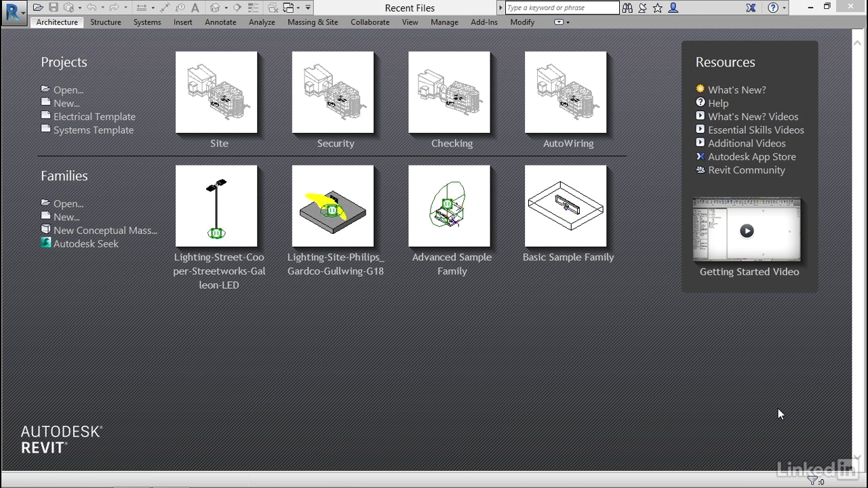
Task: Play the Getting Started Video
Action: (747, 230)
